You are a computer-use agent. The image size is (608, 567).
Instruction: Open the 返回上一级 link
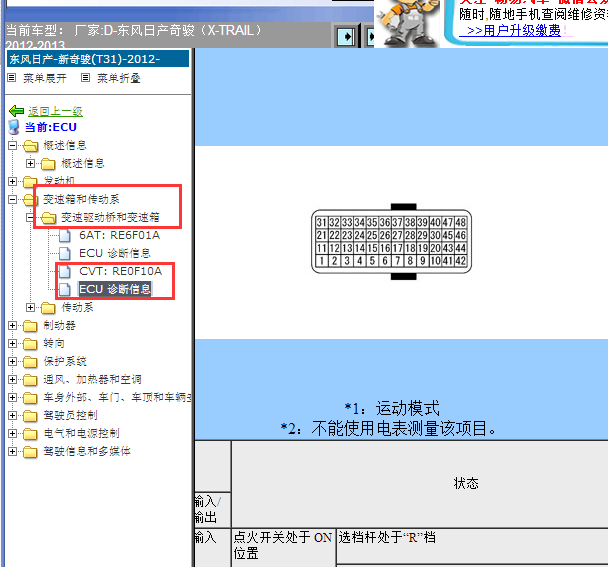click(55, 112)
